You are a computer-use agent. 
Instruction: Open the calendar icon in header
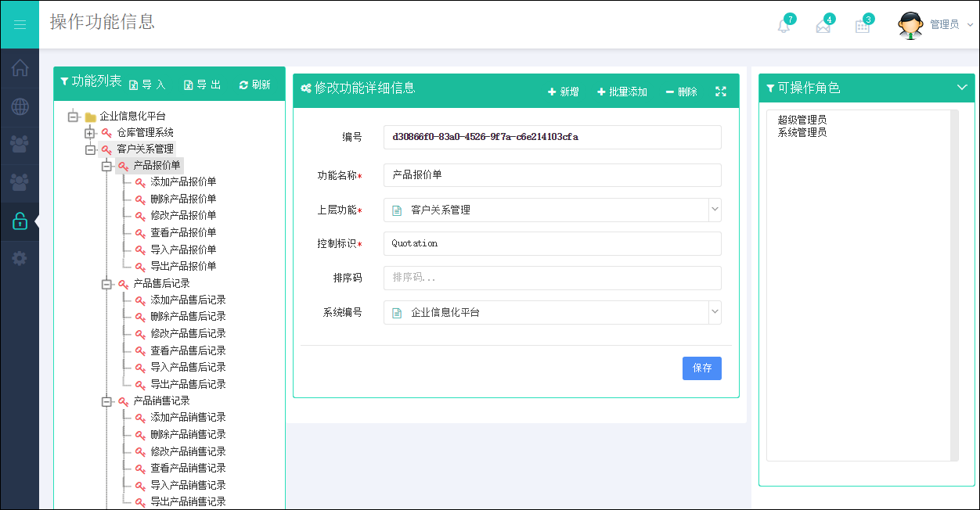862,26
